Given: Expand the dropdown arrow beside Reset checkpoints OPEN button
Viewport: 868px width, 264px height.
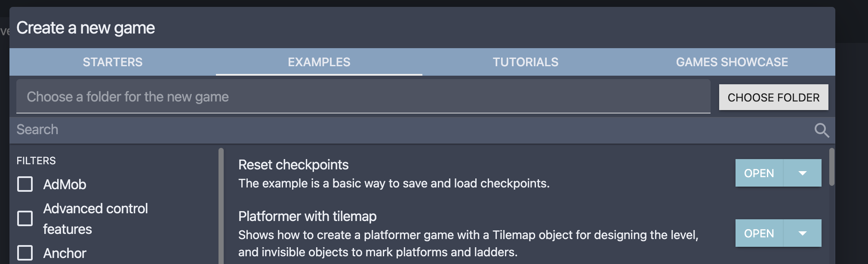Looking at the screenshot, I should pyautogui.click(x=802, y=173).
